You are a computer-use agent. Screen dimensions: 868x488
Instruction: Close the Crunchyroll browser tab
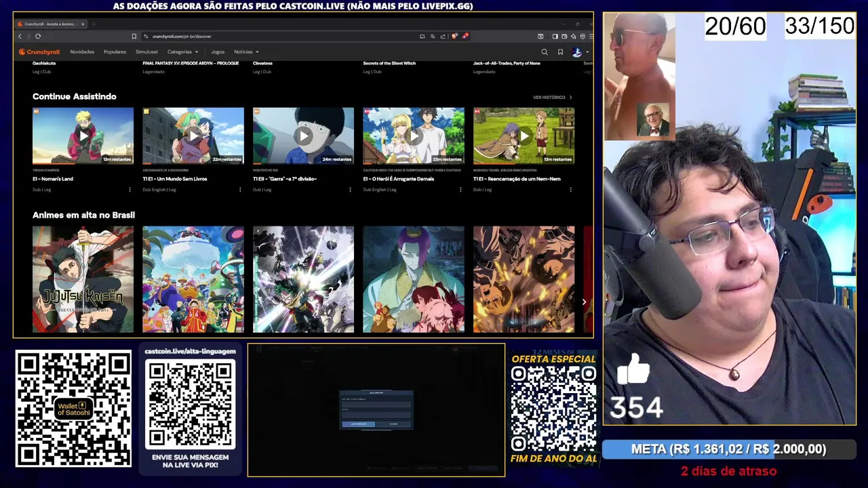83,24
